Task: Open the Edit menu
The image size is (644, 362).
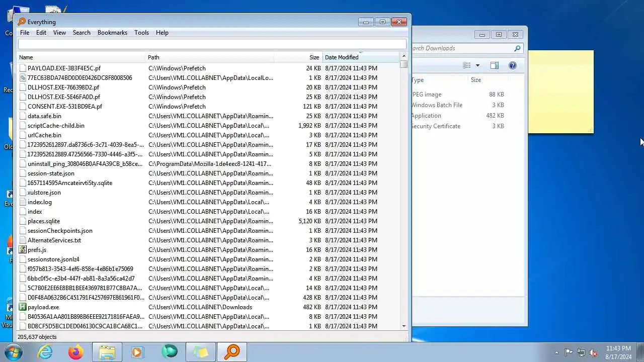Action: tap(41, 33)
